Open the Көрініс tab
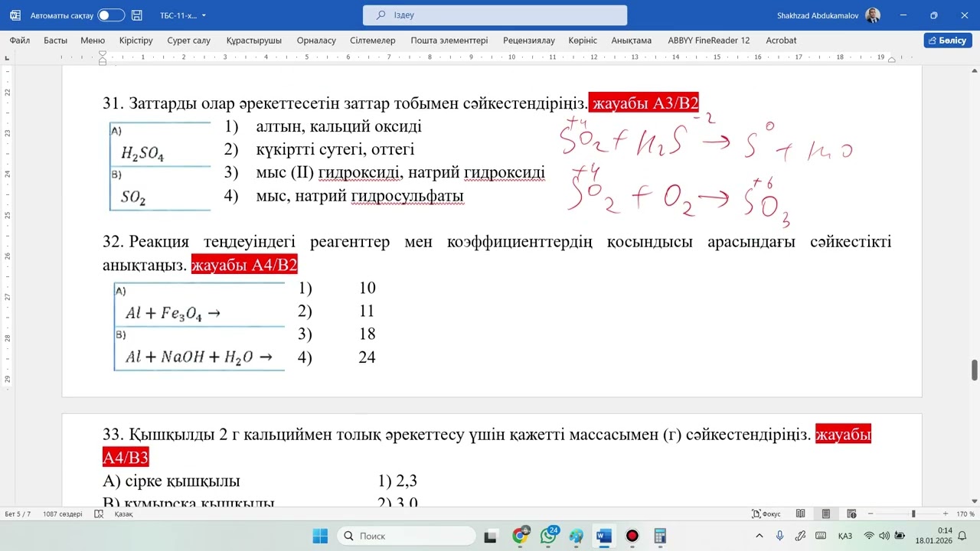The width and height of the screenshot is (980, 551). [x=583, y=41]
